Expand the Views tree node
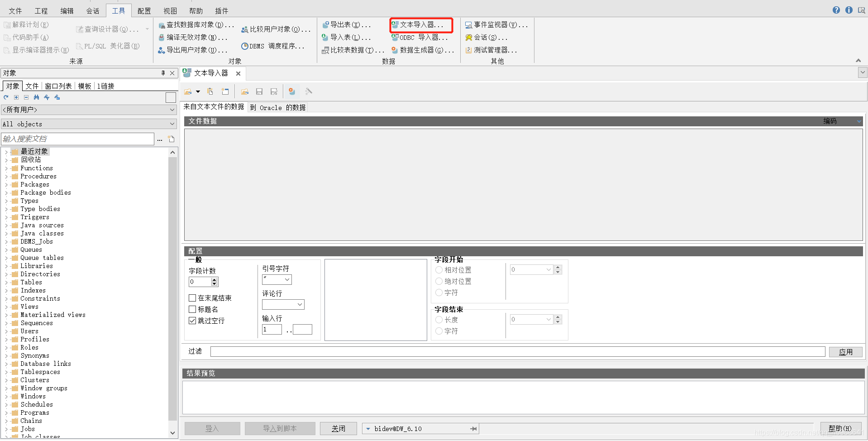The height and width of the screenshot is (441, 868). click(x=6, y=307)
